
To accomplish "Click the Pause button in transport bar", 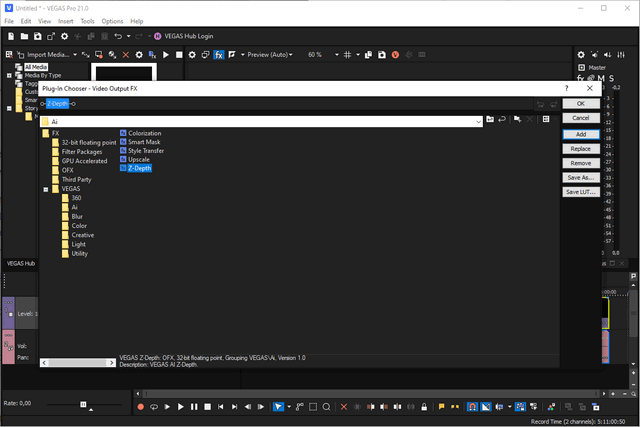I will (194, 407).
